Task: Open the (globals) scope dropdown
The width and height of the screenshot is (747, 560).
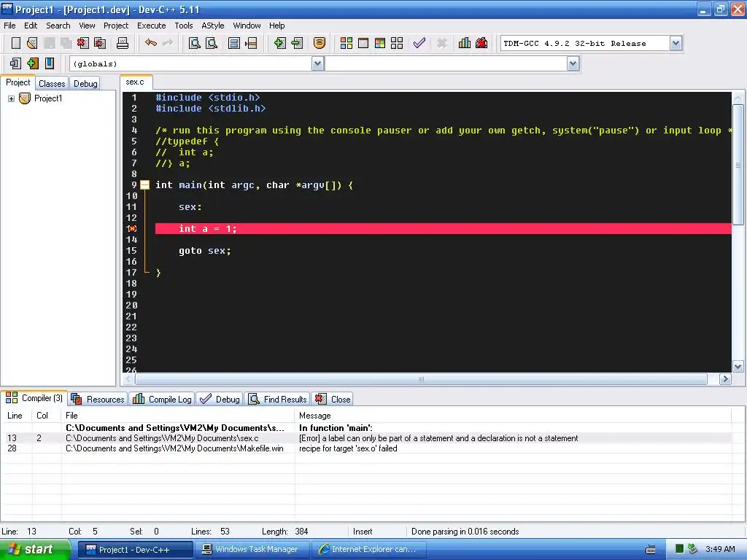Action: point(318,64)
